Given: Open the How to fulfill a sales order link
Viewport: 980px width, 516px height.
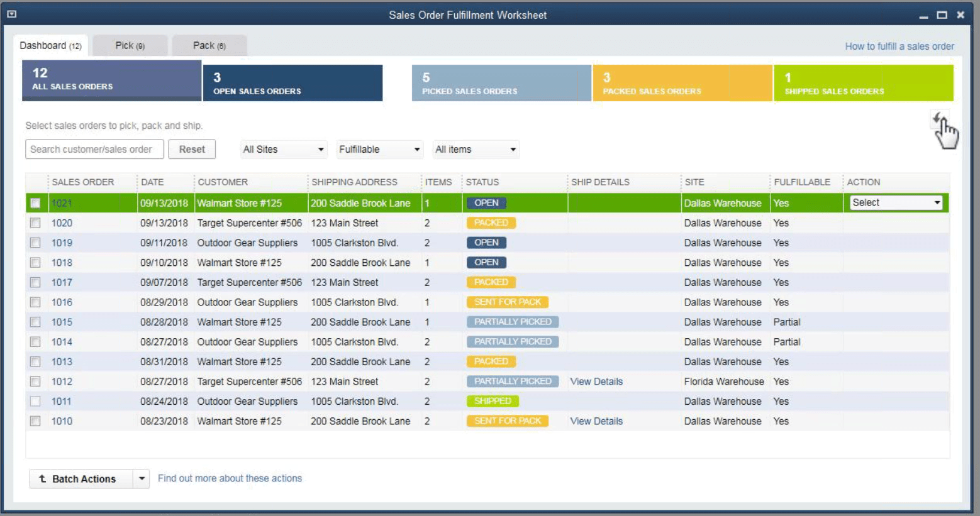Looking at the screenshot, I should point(899,46).
